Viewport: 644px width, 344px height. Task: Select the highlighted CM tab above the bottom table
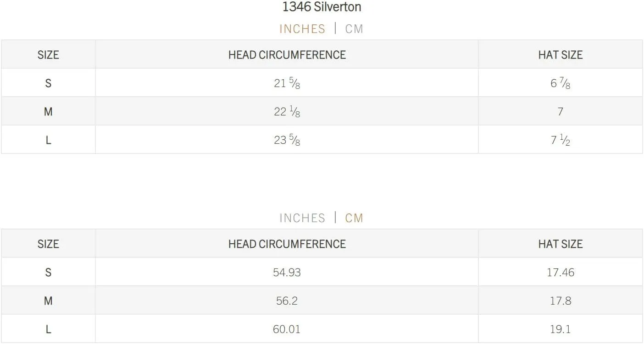click(x=354, y=218)
